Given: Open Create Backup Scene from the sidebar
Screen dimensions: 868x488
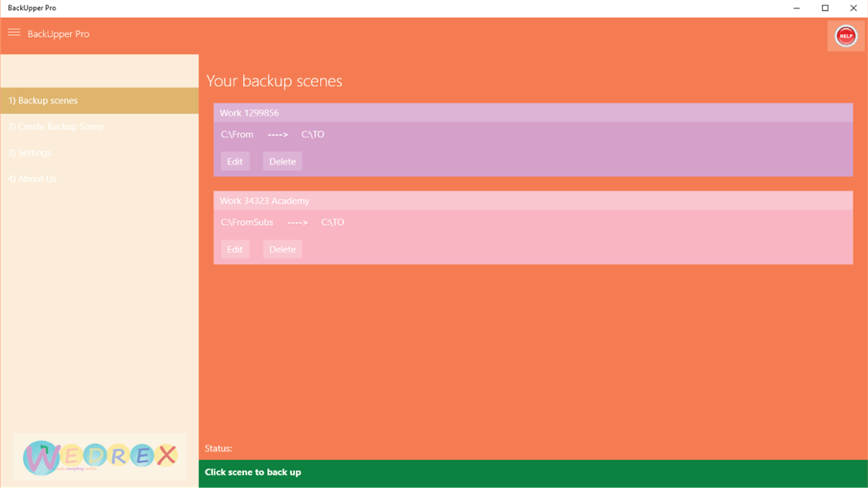Looking at the screenshot, I should click(x=55, y=126).
